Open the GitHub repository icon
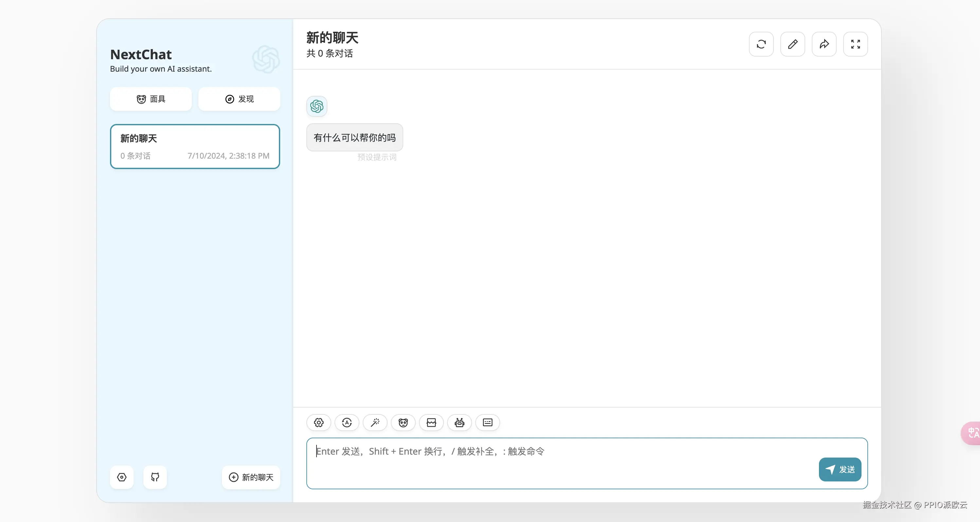The height and width of the screenshot is (522, 980). pyautogui.click(x=155, y=477)
